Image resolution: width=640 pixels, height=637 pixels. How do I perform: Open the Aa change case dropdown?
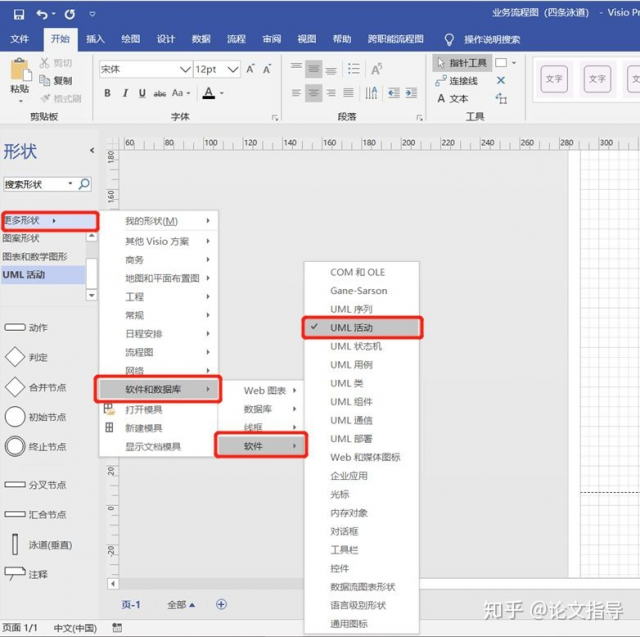coord(181,93)
